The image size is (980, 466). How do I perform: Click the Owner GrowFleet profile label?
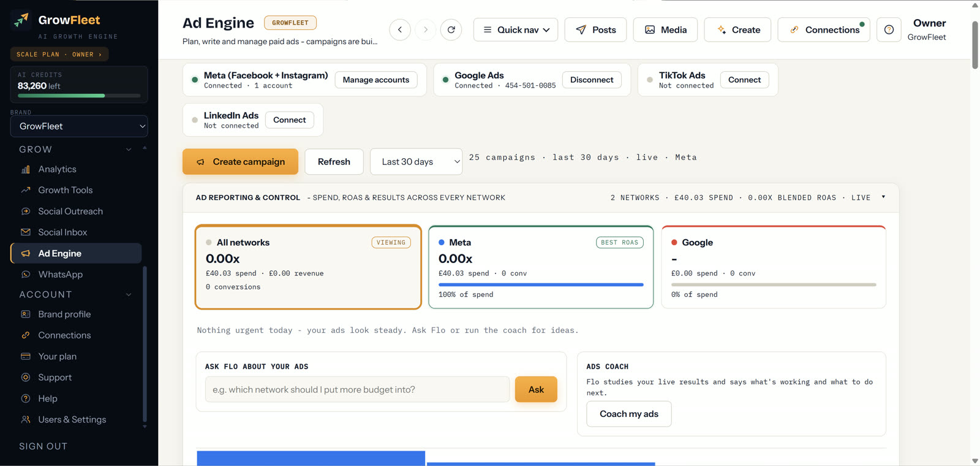coord(927,29)
